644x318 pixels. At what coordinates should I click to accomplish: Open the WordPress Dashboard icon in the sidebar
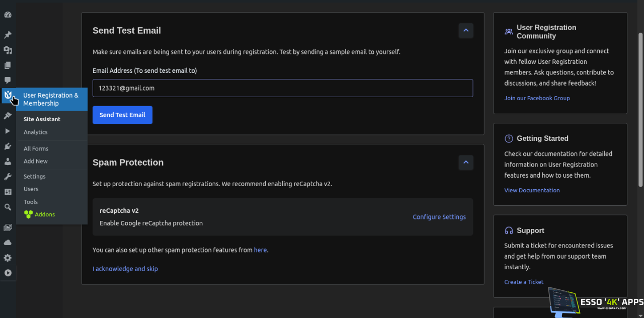pyautogui.click(x=8, y=15)
